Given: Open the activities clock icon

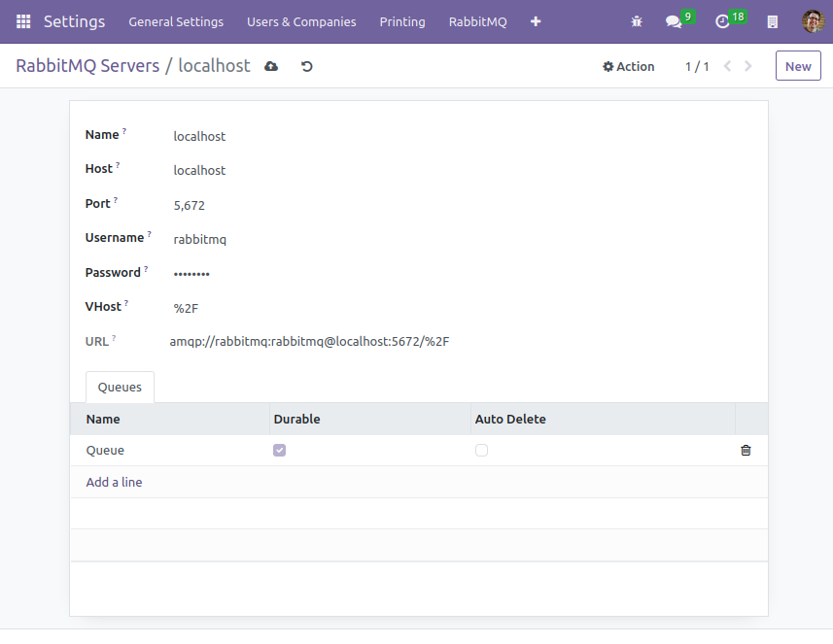Looking at the screenshot, I should pos(722,21).
